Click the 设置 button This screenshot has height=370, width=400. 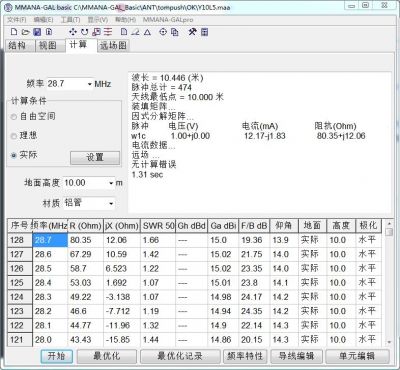[95, 157]
